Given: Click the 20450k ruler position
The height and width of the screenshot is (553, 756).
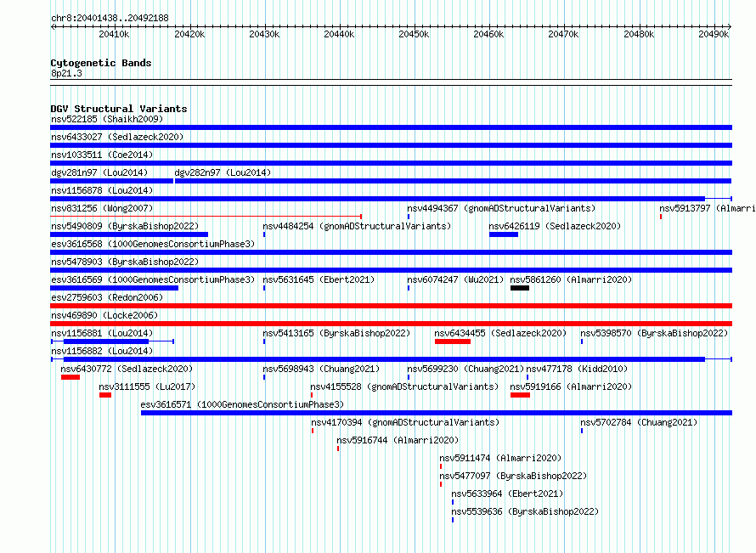Looking at the screenshot, I should tap(414, 34).
